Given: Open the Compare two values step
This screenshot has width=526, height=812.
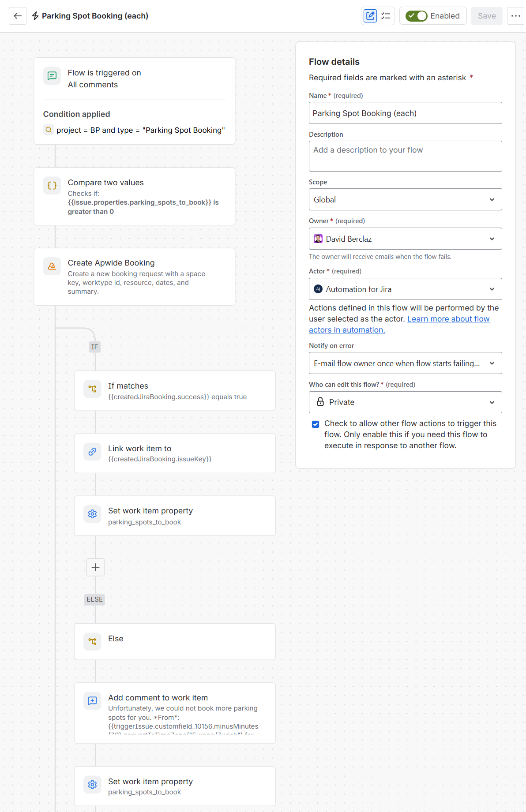Looking at the screenshot, I should click(x=135, y=196).
